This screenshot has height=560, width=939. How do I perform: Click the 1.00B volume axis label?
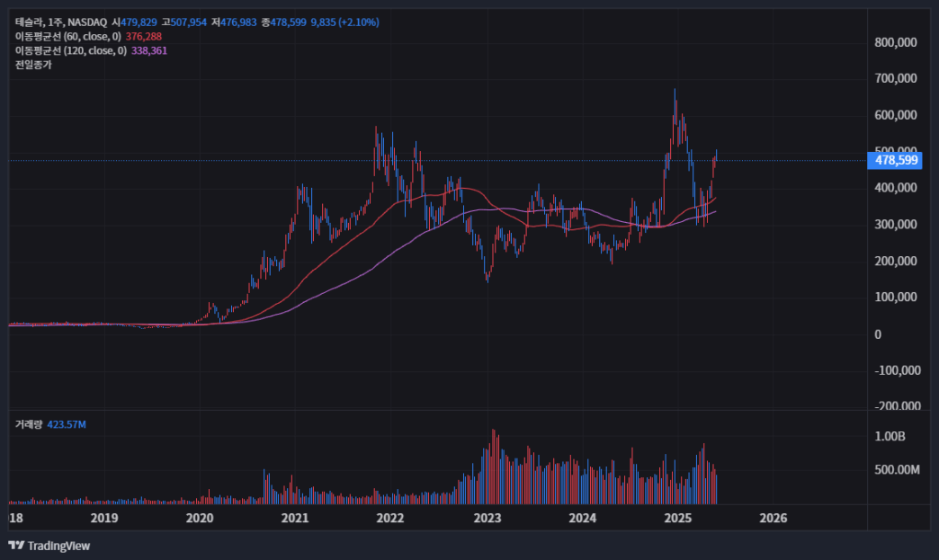click(x=890, y=436)
